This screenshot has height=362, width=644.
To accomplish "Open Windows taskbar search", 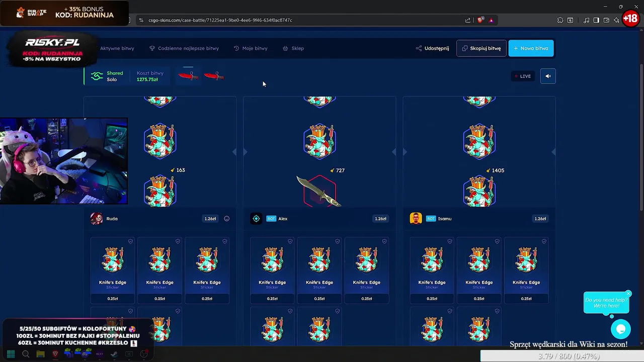I will [26, 354].
